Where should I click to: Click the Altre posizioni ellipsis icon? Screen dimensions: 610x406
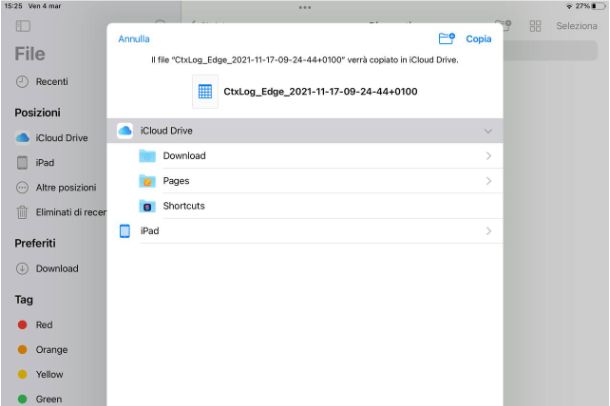[22, 187]
